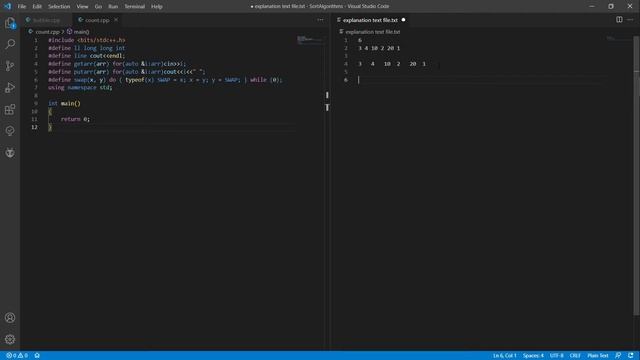Click line 2 '3 4 10 2 20 1' in text file
The image size is (640, 360).
coord(379,48)
